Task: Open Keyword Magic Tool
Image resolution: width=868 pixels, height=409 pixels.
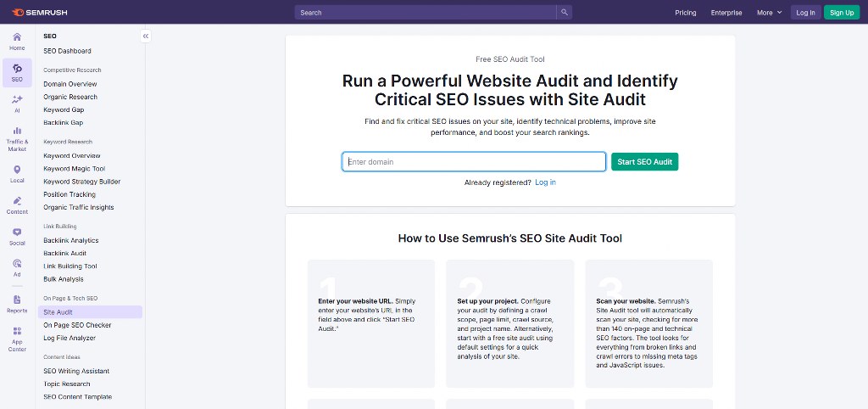Action: tap(75, 169)
